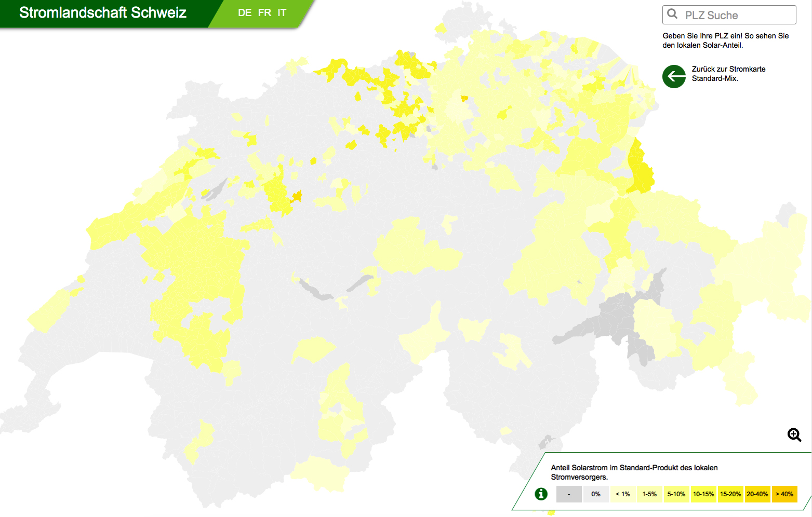The image size is (812, 517).
Task: Switch language to IT
Action: tap(282, 13)
